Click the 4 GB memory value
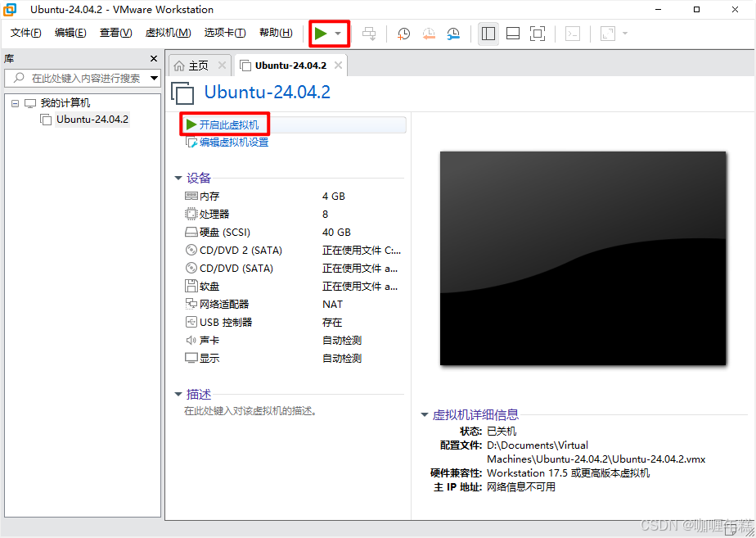The height and width of the screenshot is (538, 756). (334, 196)
